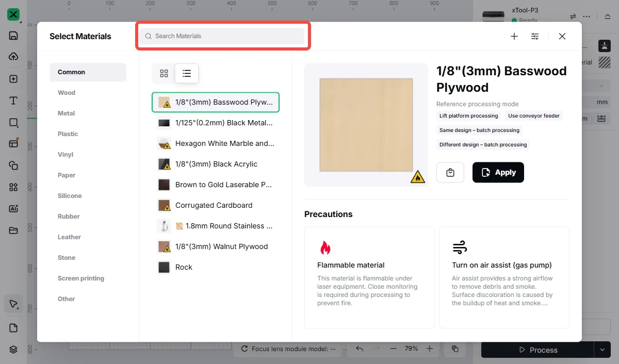Zoom in with the plus button
This screenshot has height=364, width=619.
430,349
